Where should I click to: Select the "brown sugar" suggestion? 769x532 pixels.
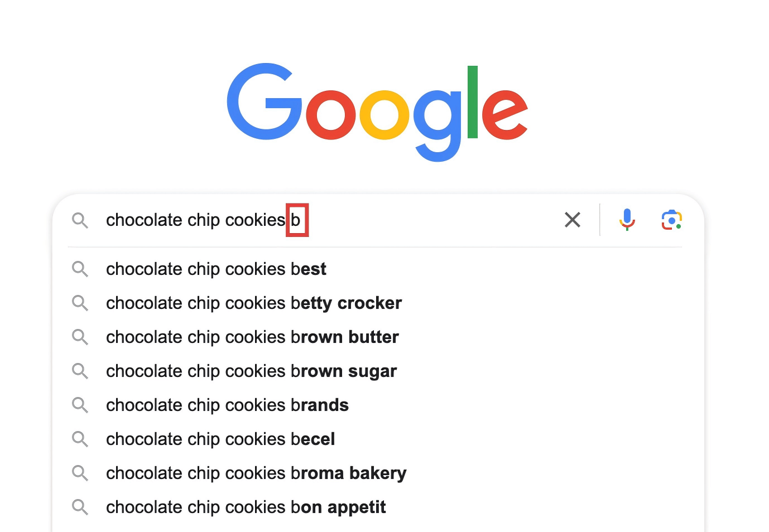click(251, 371)
